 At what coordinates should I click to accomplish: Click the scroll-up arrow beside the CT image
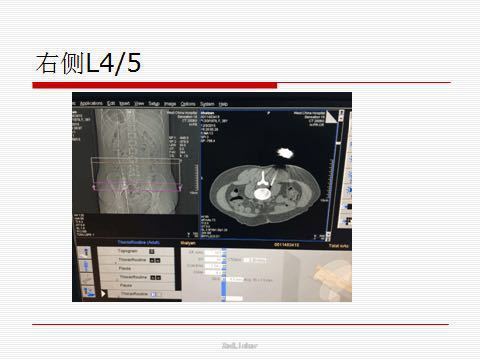pos(341,113)
